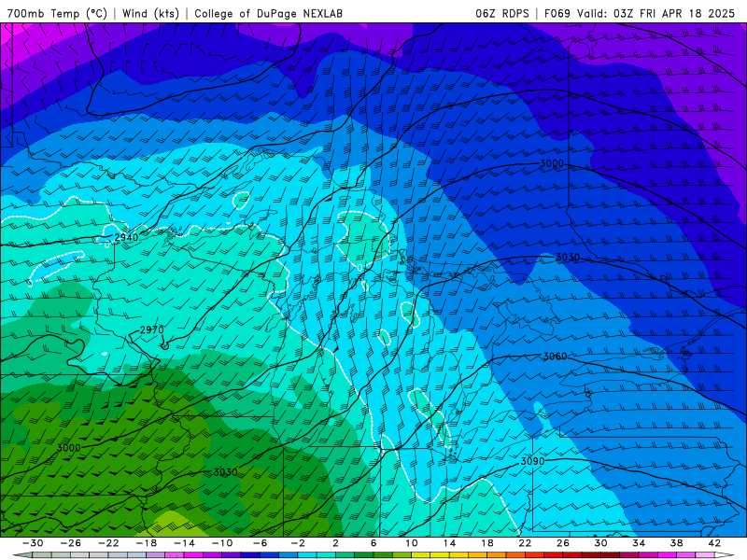747x560 pixels.
Task: Click the 3000 label on the dark green area
Action: [x=68, y=448]
